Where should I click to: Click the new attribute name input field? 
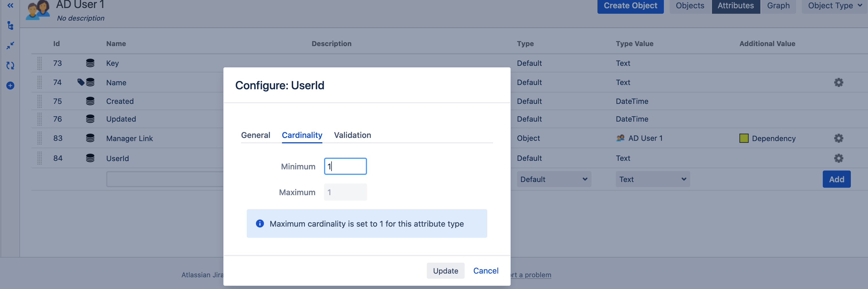pyautogui.click(x=165, y=179)
